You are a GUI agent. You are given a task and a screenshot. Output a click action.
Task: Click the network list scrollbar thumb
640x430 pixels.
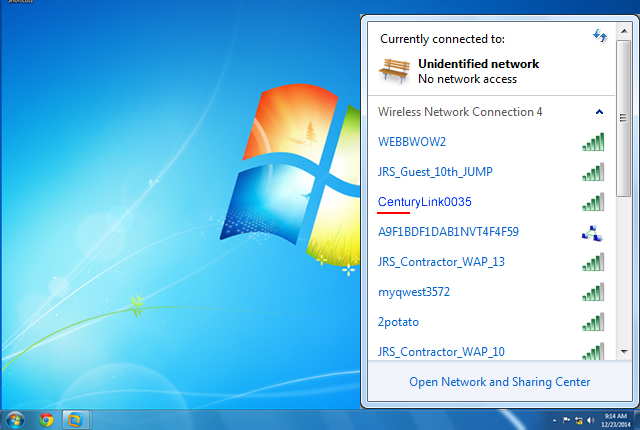(624, 118)
